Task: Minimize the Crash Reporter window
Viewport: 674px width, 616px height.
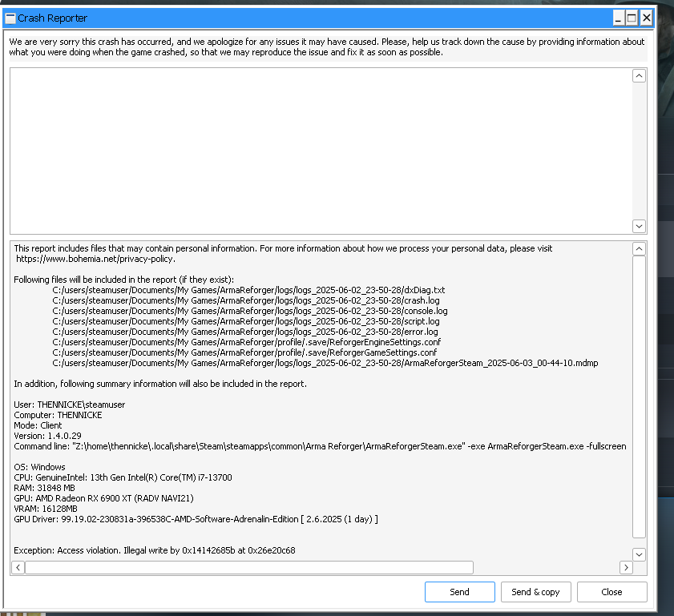Action: click(618, 18)
